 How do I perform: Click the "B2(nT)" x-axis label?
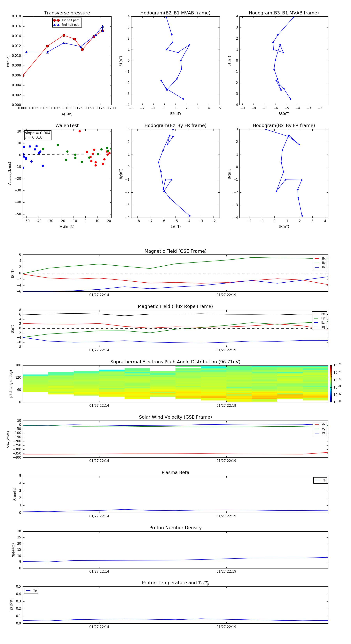(x=175, y=114)
